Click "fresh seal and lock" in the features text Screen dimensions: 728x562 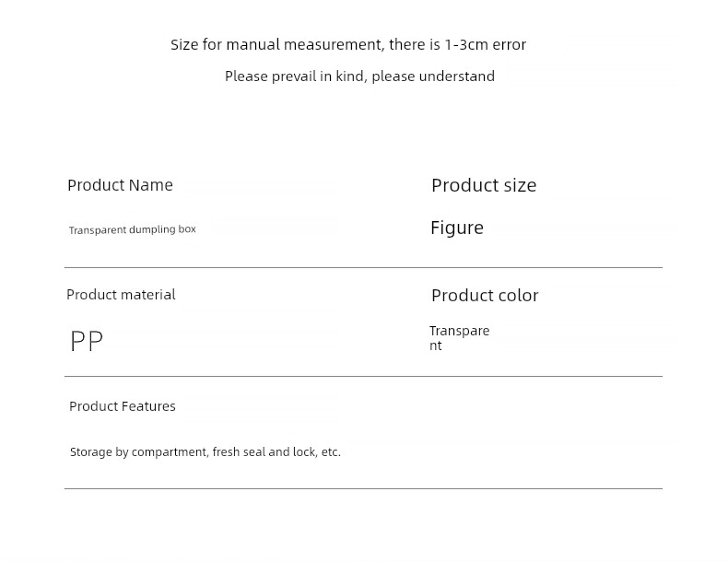click(264, 452)
